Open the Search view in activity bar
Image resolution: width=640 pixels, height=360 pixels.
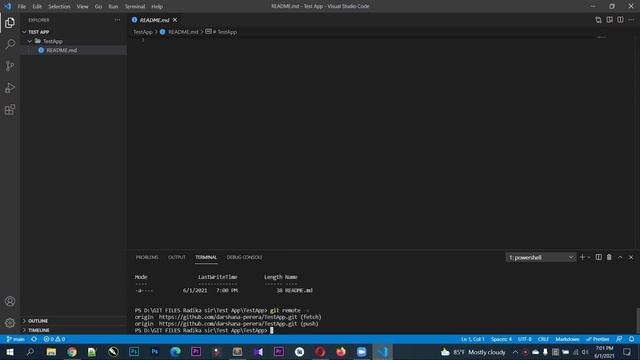[10, 44]
